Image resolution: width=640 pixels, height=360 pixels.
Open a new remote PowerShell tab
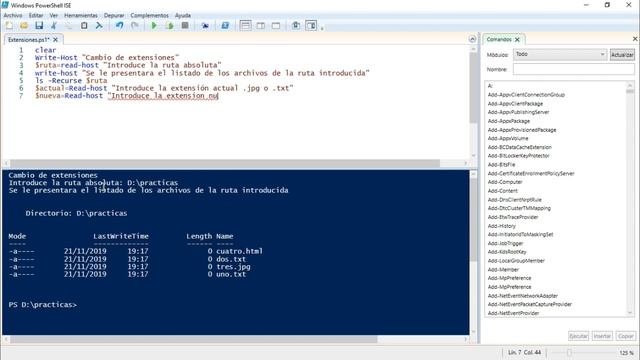(205, 26)
